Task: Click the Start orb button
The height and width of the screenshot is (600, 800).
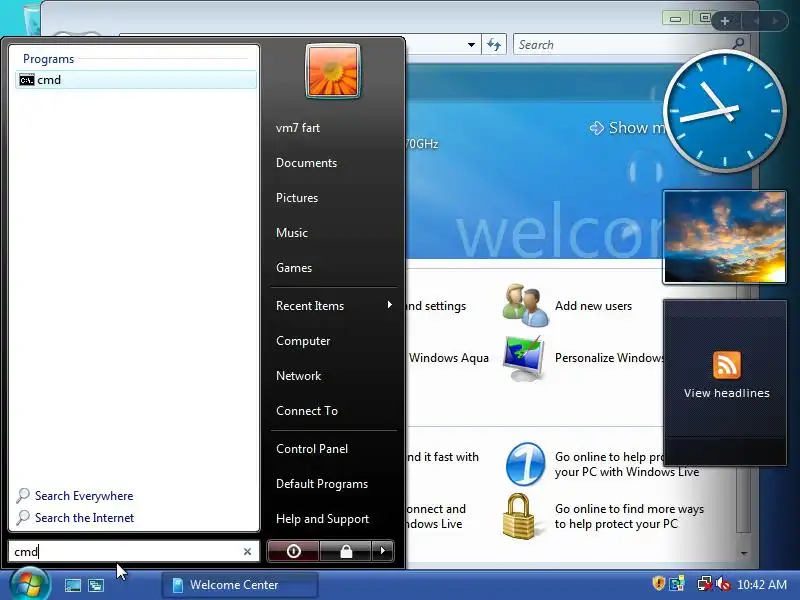Action: (x=29, y=584)
